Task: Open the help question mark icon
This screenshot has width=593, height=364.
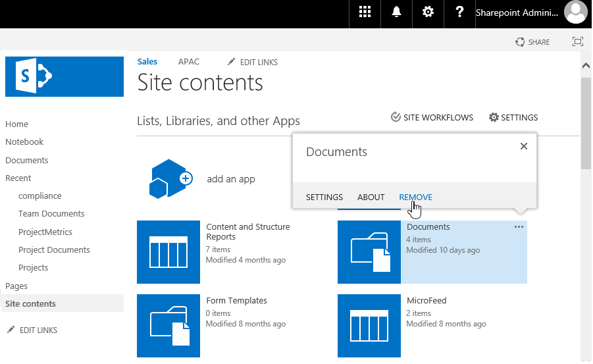Action: tap(459, 12)
